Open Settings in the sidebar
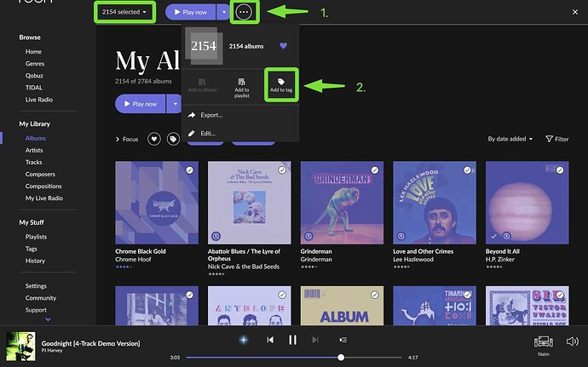 tap(36, 285)
